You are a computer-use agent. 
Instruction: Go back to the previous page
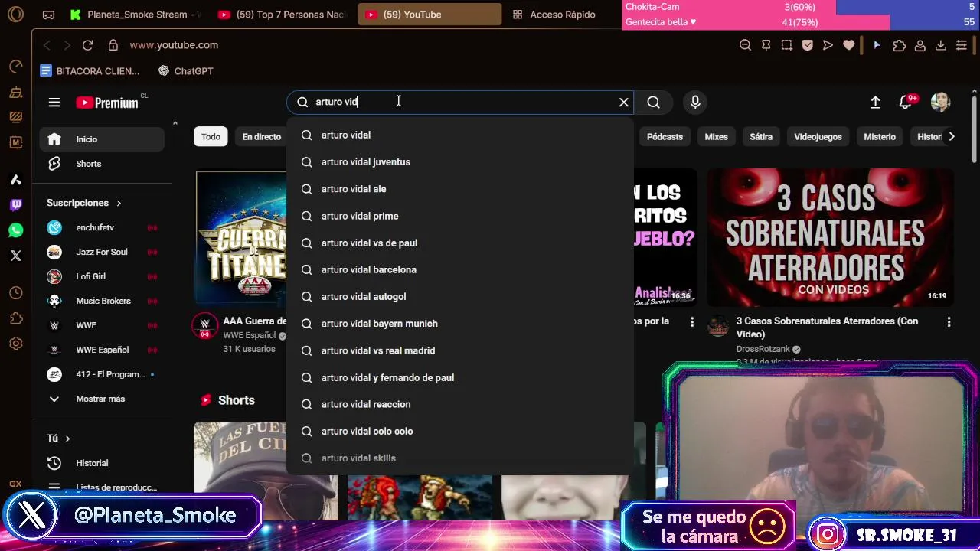47,45
